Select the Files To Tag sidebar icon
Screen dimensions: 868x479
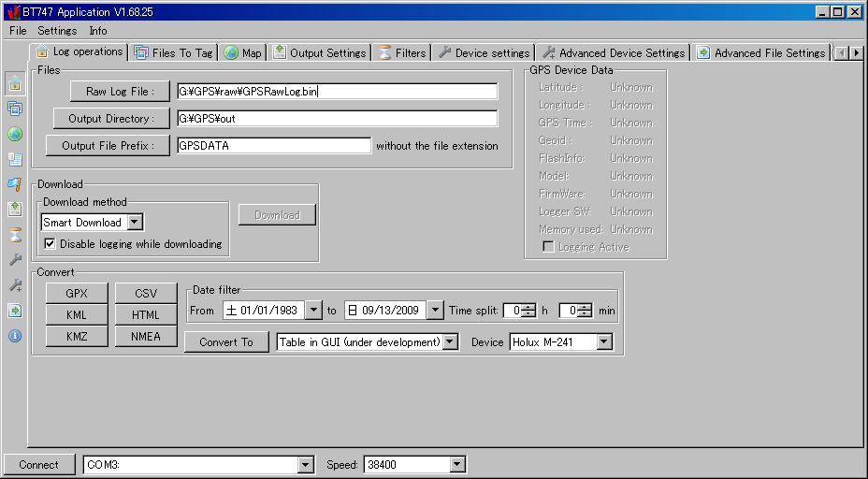click(x=15, y=109)
